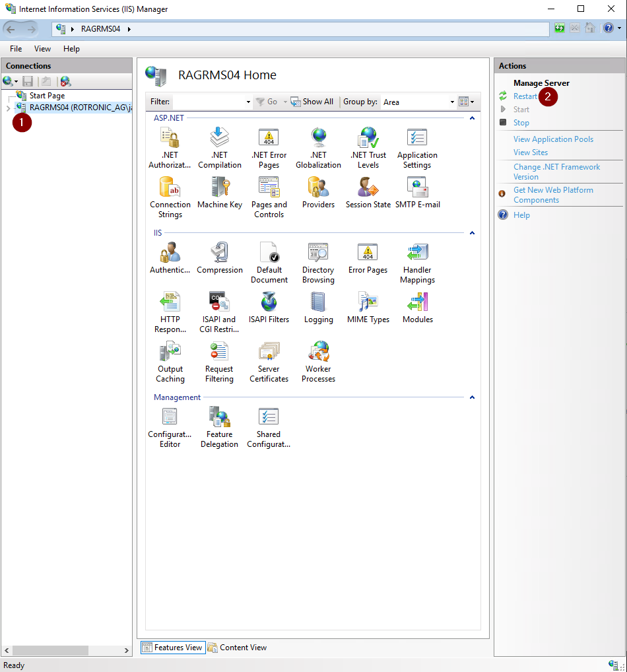This screenshot has height=672, width=627.
Task: Open ISAPI and CGI Restrictions feature
Action: pos(219,312)
